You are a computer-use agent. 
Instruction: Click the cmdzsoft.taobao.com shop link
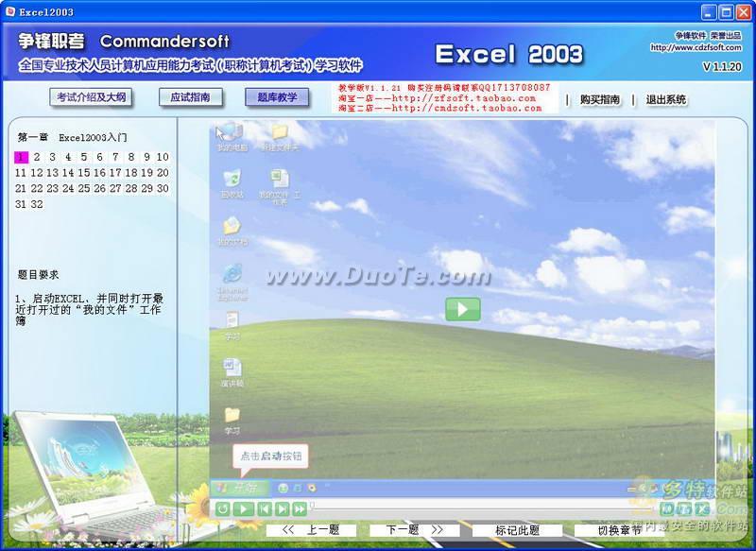(x=467, y=108)
